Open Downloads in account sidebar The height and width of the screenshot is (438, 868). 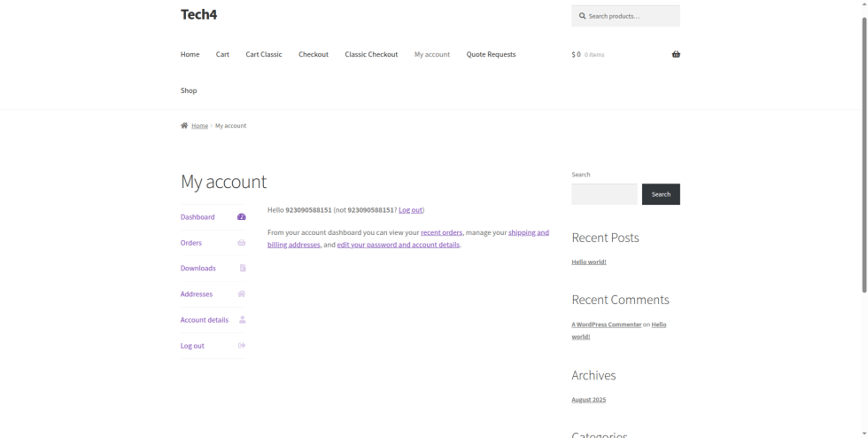coord(198,269)
